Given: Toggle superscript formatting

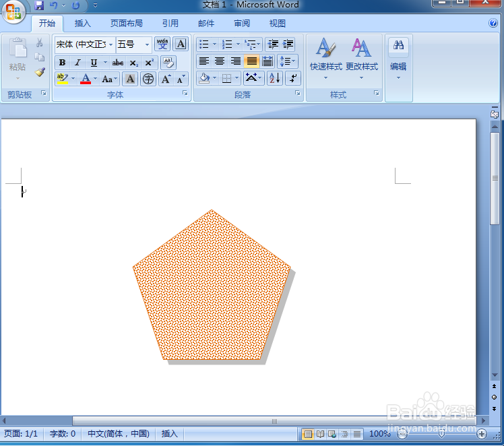Looking at the screenshot, I should (149, 63).
